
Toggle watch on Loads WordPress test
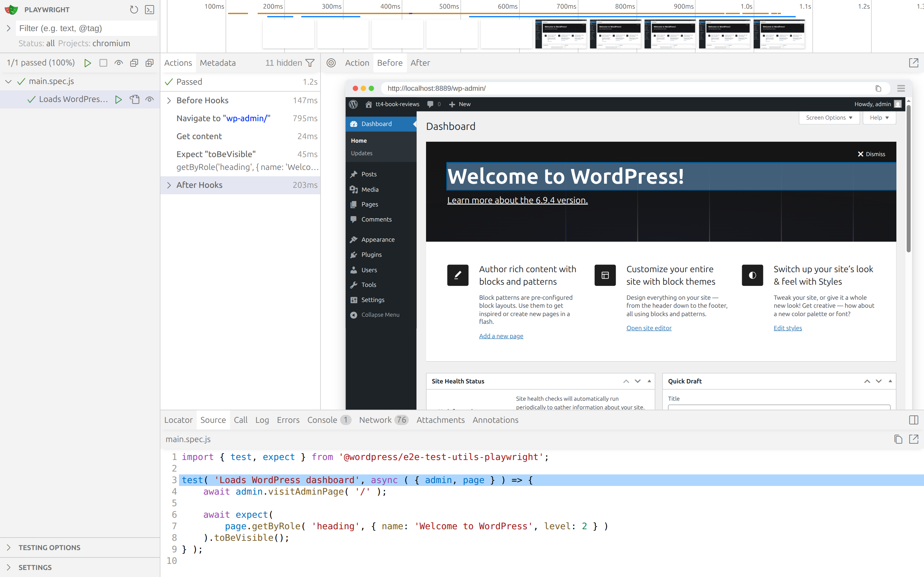(x=150, y=99)
